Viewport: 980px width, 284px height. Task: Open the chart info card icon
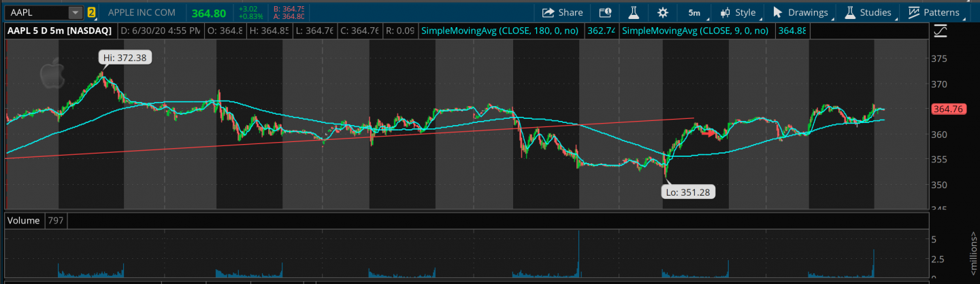pyautogui.click(x=605, y=12)
